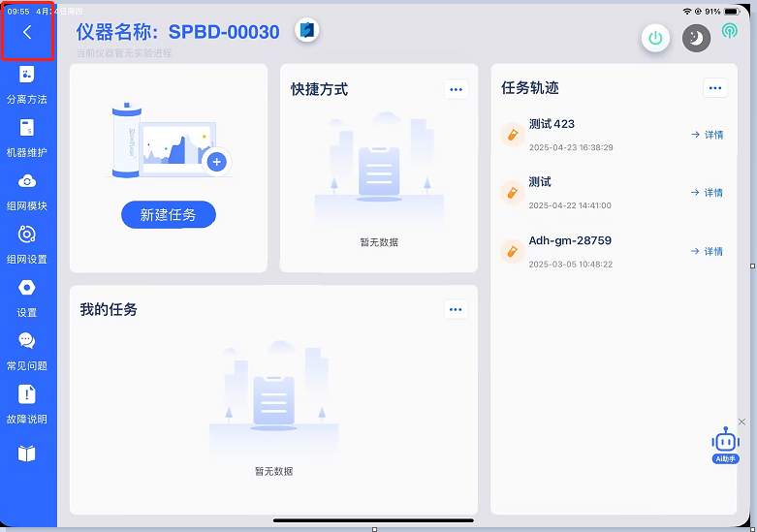Click the blue badge beside instrument name

tap(307, 31)
